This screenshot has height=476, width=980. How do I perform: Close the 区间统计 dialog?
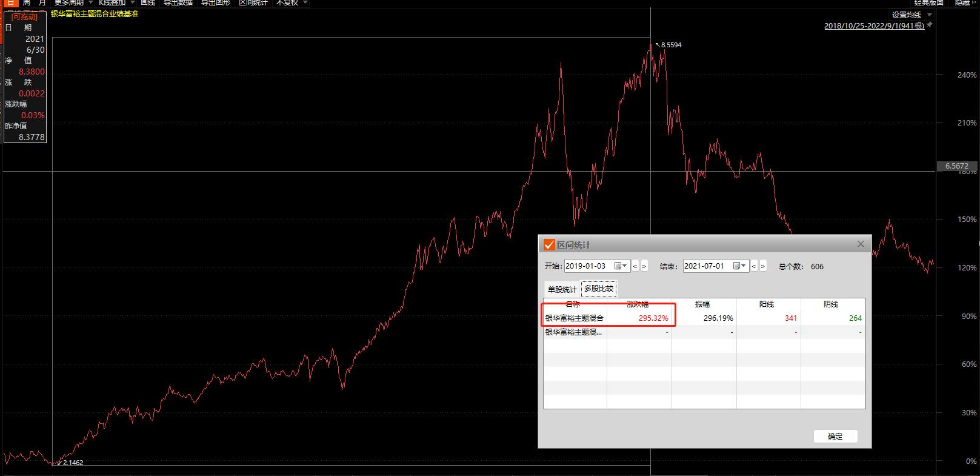tap(861, 244)
